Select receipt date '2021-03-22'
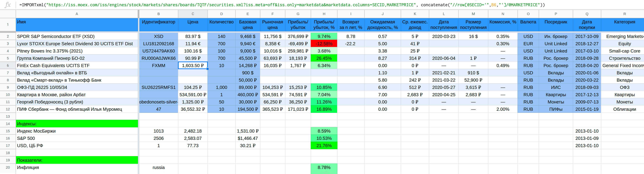 pos(444,80)
